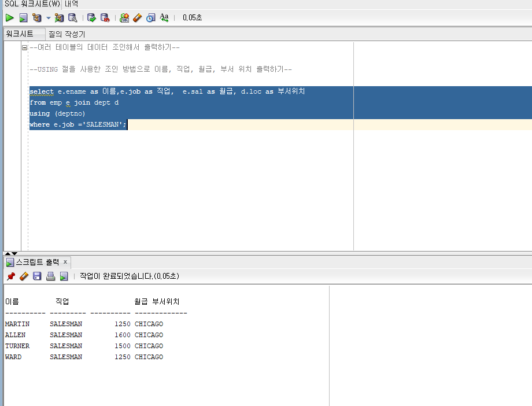
Task: Save script output with floppy disk icon
Action: click(x=37, y=276)
